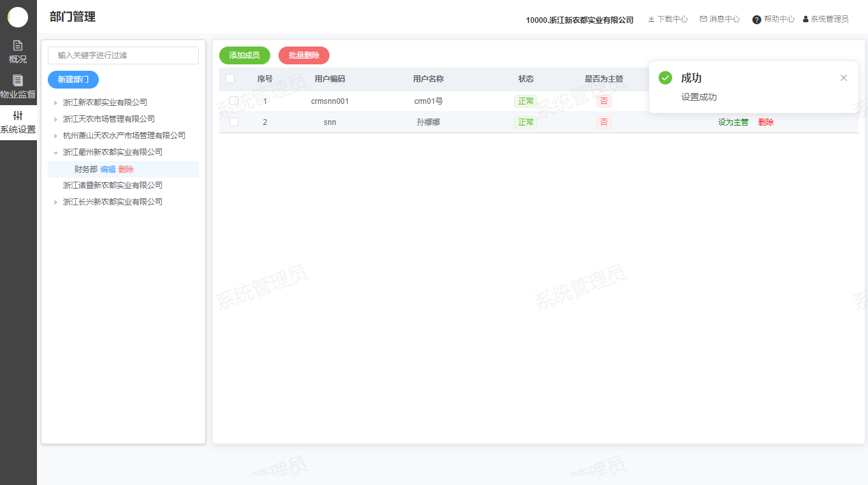Click 删除 next to 财务部
This screenshot has height=485, width=868.
pos(126,170)
